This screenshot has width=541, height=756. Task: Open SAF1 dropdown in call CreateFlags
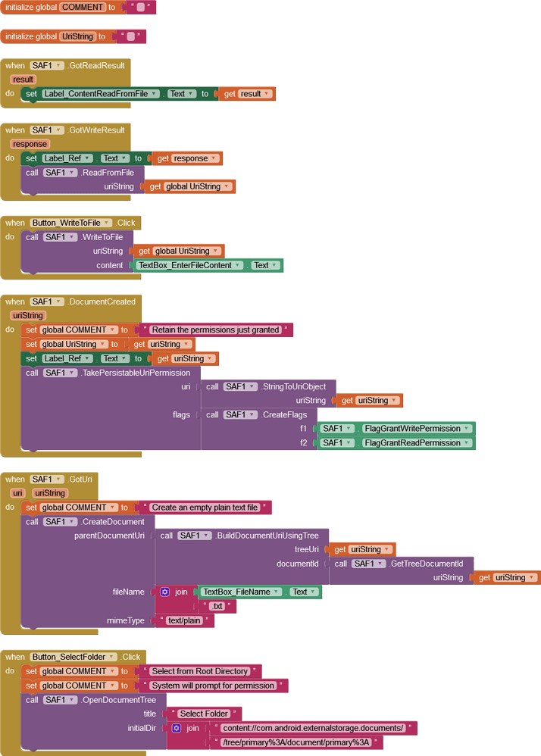point(241,414)
